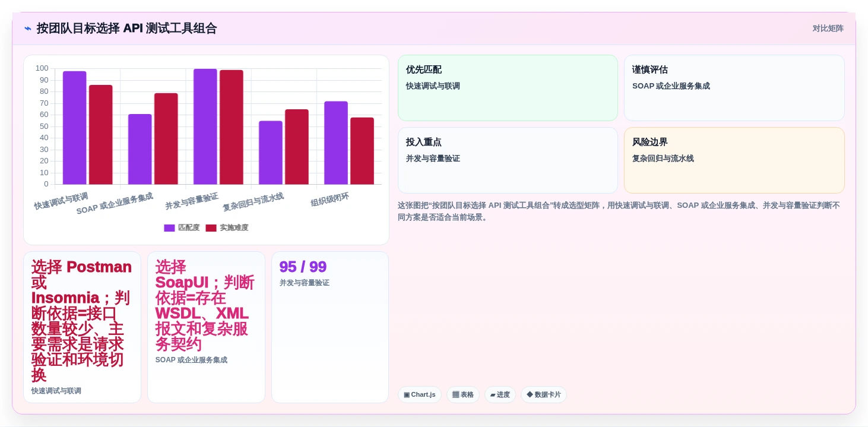Select the red bar for 复杂回归与流水线

pyautogui.click(x=297, y=147)
